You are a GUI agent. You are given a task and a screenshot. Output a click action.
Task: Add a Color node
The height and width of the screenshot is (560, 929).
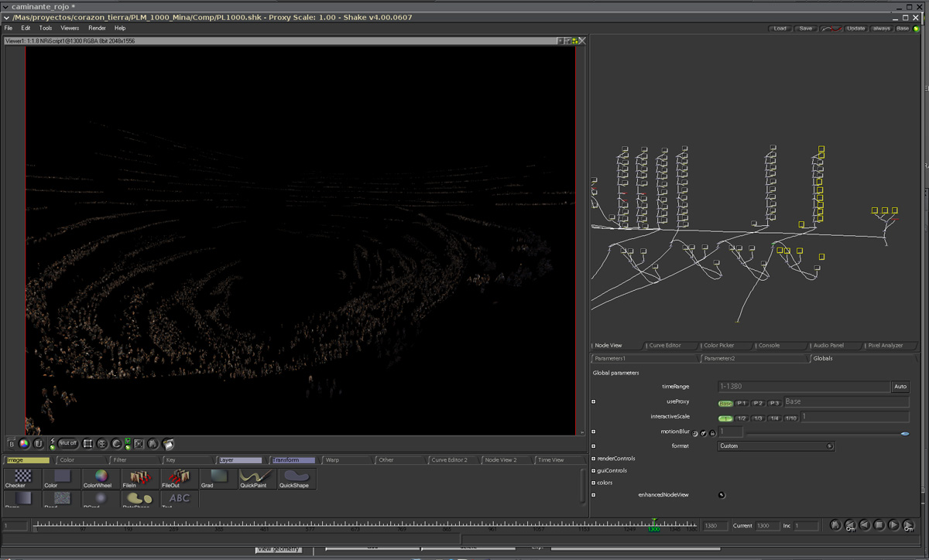[62, 479]
